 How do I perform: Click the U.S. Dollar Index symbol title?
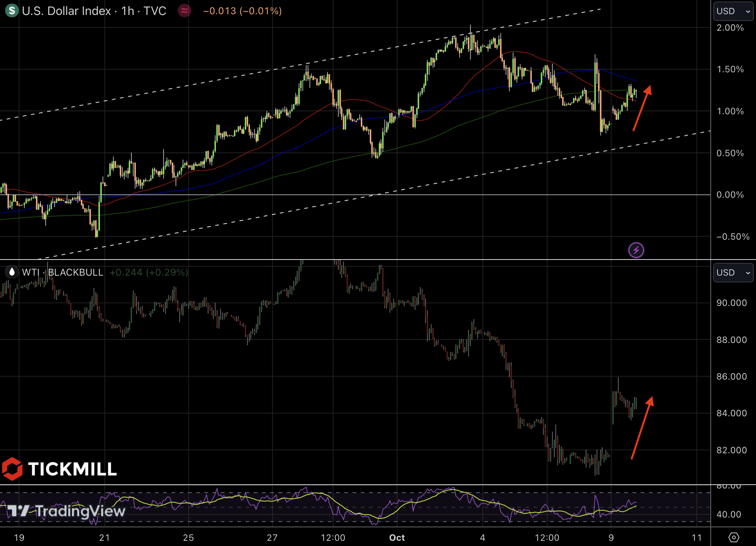pos(67,11)
